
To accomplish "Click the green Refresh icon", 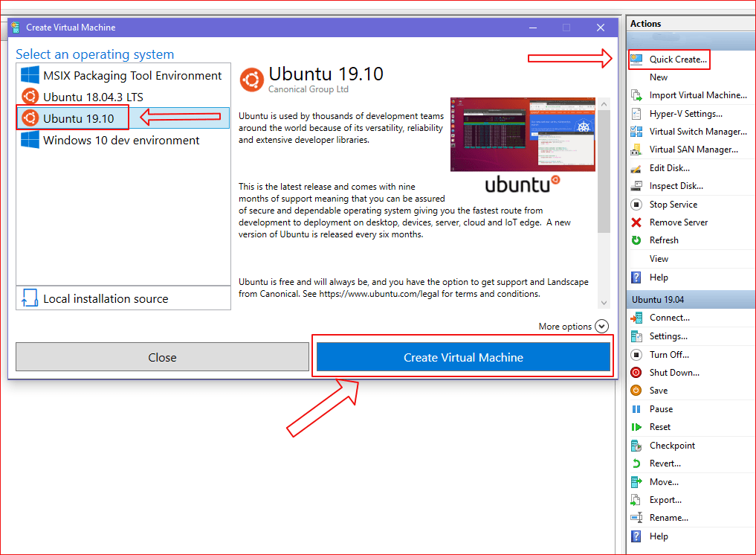I will [x=636, y=240].
